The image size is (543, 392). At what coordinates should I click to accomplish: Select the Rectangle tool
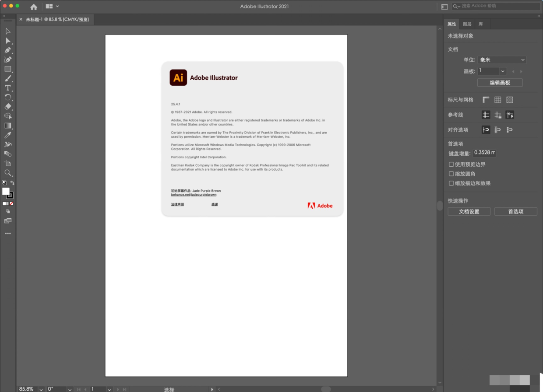(8, 69)
